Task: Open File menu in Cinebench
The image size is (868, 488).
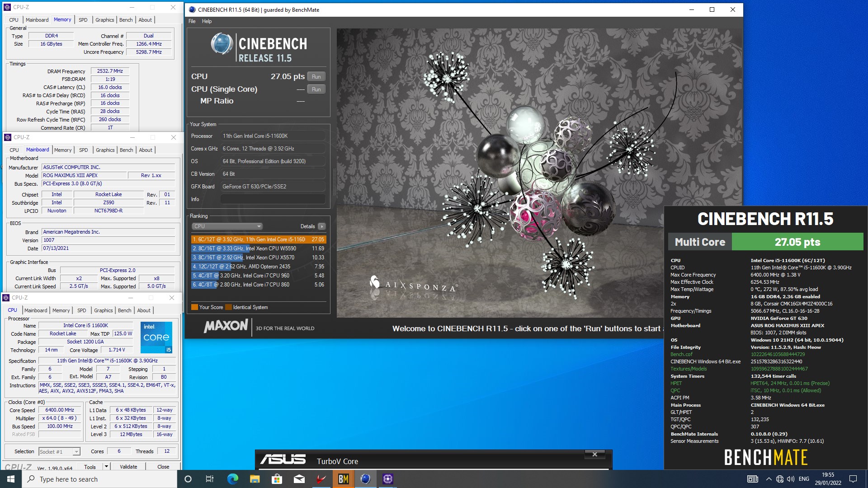Action: [x=192, y=21]
